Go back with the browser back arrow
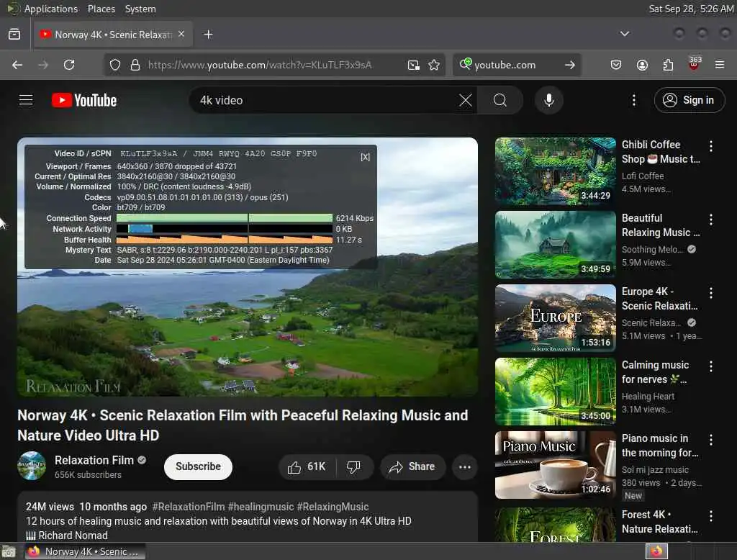737x560 pixels. coord(17,65)
